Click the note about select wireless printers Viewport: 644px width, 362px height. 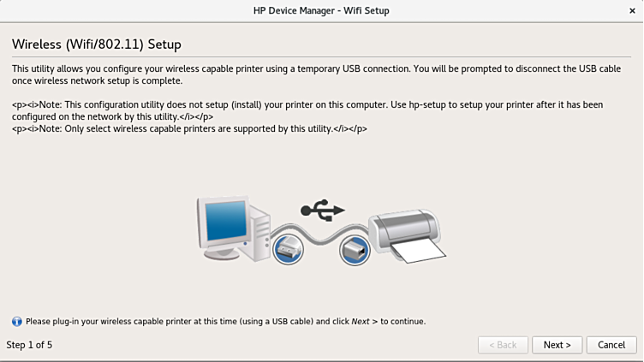click(x=190, y=128)
